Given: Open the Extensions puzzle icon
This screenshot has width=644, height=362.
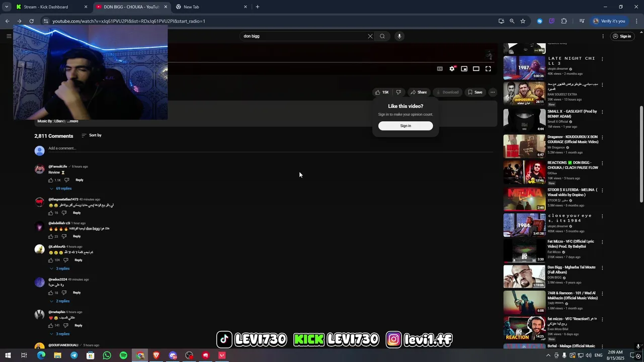Looking at the screenshot, I should tap(564, 21).
